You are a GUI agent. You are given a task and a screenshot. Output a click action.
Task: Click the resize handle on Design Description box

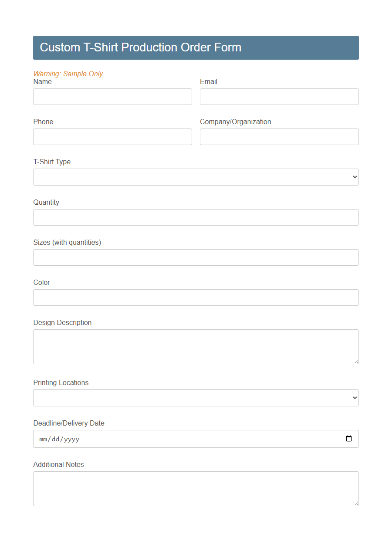point(356,362)
